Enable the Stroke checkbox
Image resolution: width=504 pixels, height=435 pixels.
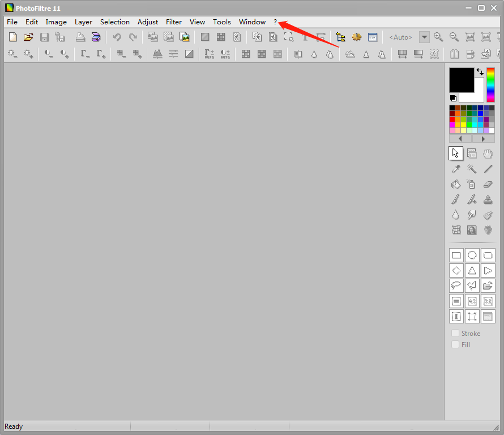pyautogui.click(x=455, y=334)
